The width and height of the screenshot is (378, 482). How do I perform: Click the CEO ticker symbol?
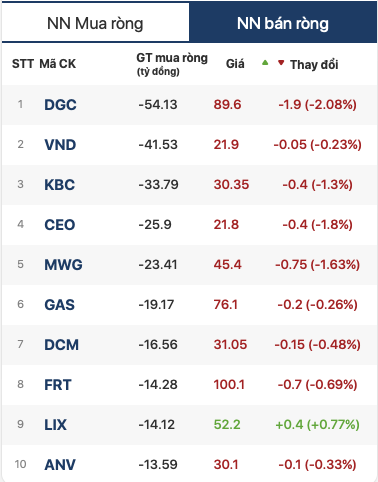(60, 225)
